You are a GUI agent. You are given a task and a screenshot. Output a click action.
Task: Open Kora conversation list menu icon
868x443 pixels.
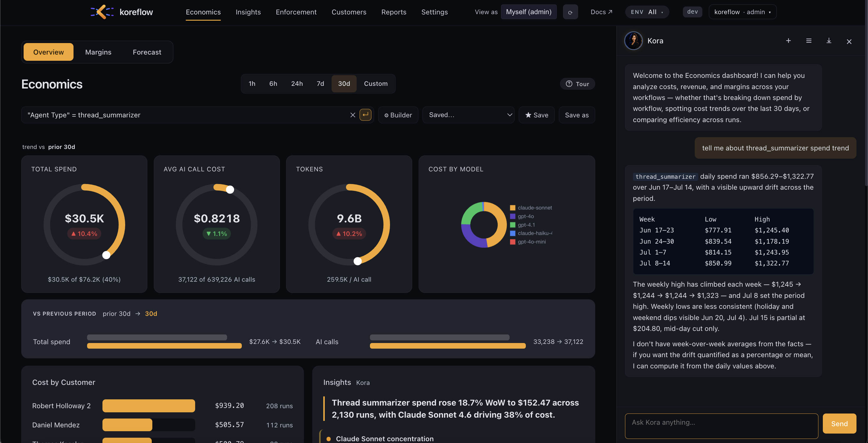[808, 41]
